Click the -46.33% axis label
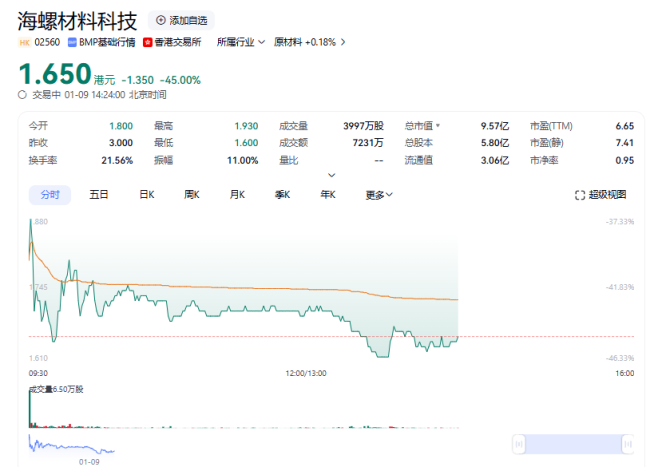Screen dimensions: 650x467 click(x=620, y=358)
